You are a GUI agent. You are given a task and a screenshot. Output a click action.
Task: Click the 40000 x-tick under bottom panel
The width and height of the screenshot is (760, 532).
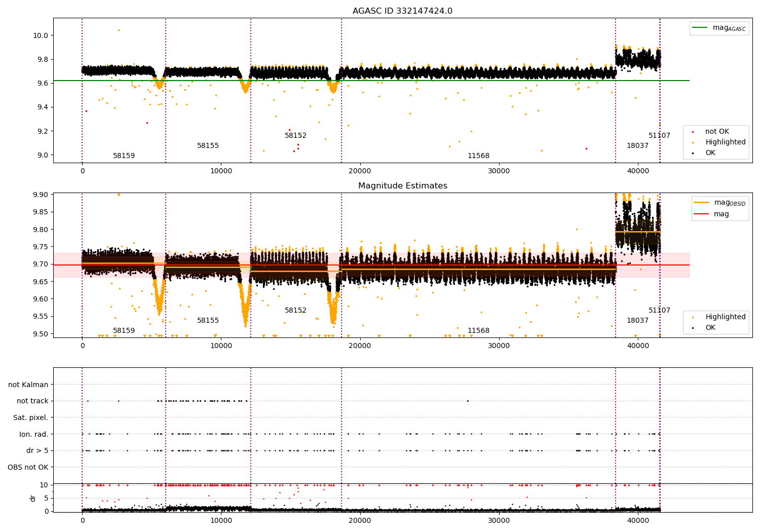638,521
